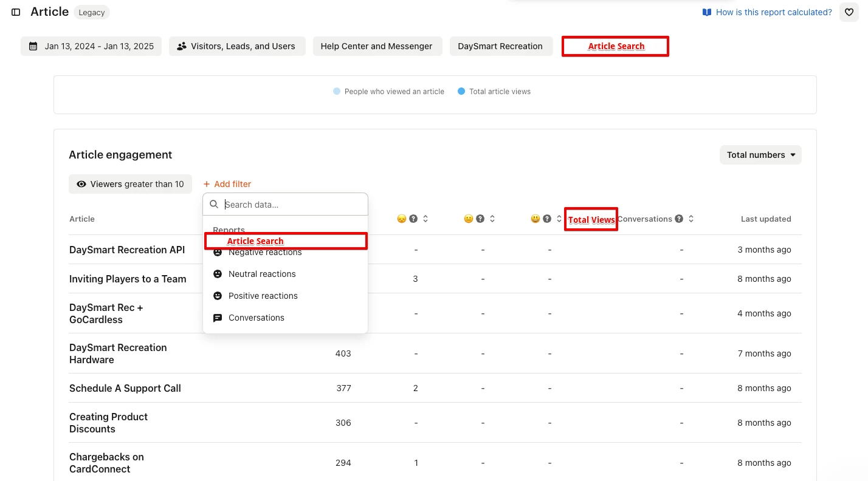868x481 pixels.
Task: Click the Article column header
Action: click(x=82, y=219)
